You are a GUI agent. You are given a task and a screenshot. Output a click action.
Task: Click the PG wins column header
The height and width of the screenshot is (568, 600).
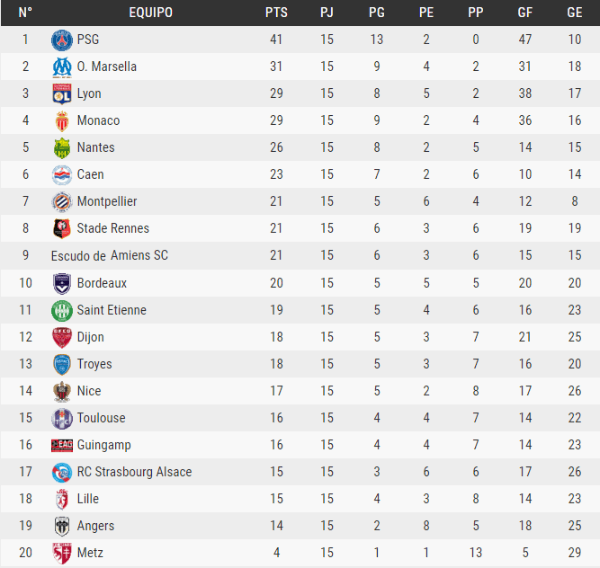[376, 13]
